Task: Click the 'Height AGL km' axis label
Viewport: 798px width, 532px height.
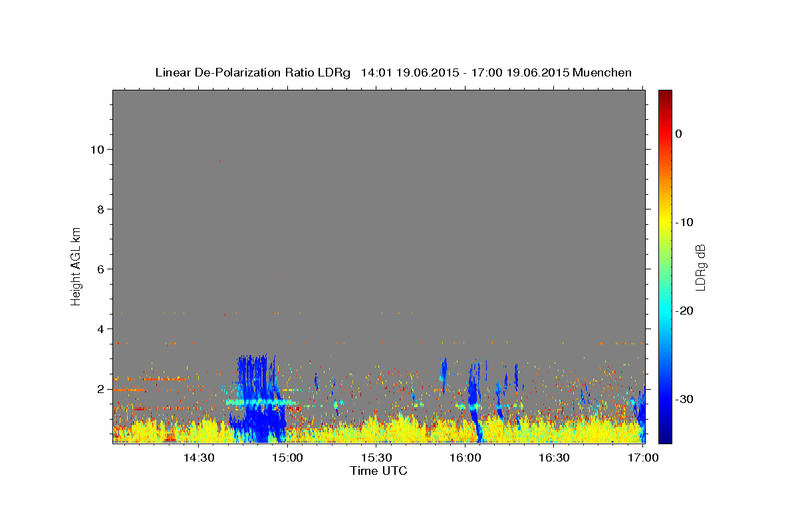Action: [76, 265]
